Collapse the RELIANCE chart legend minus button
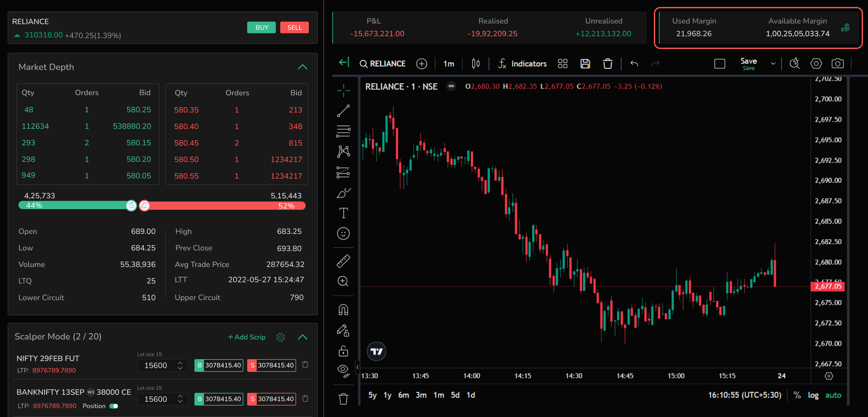 pyautogui.click(x=451, y=86)
